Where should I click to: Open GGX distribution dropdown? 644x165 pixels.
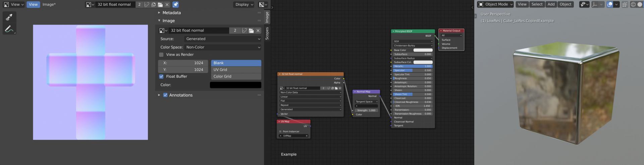click(413, 41)
